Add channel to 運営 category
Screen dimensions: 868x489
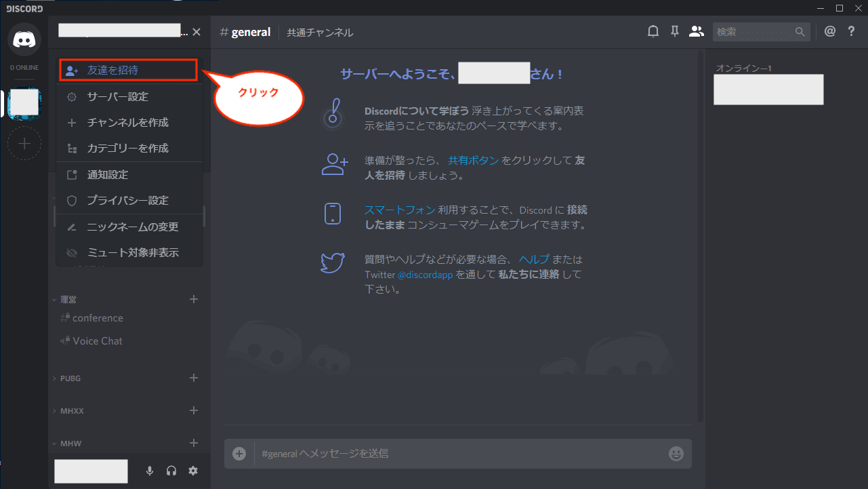pos(194,299)
